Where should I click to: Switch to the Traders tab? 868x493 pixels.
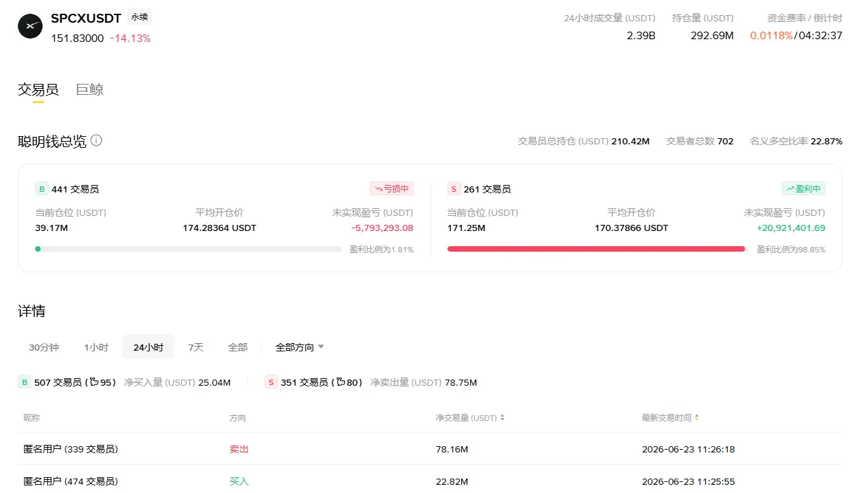(38, 89)
